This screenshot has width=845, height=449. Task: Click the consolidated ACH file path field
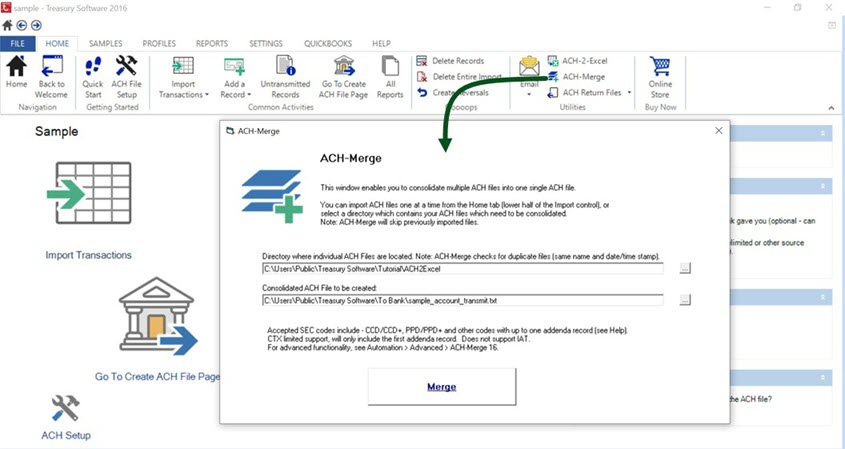tap(461, 300)
